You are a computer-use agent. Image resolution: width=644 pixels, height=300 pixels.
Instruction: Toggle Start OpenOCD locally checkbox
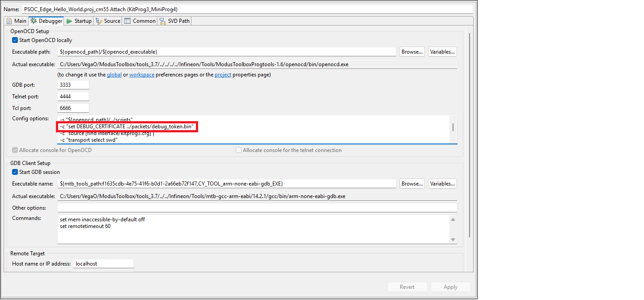(x=15, y=40)
